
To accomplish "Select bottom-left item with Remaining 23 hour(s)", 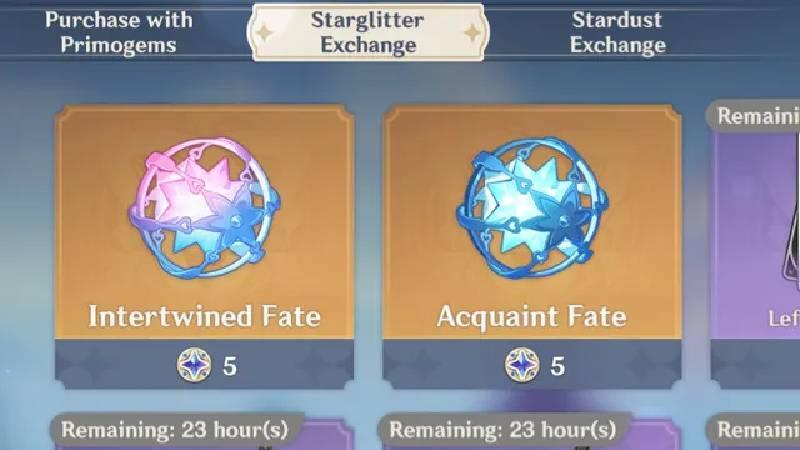I will click(x=174, y=430).
